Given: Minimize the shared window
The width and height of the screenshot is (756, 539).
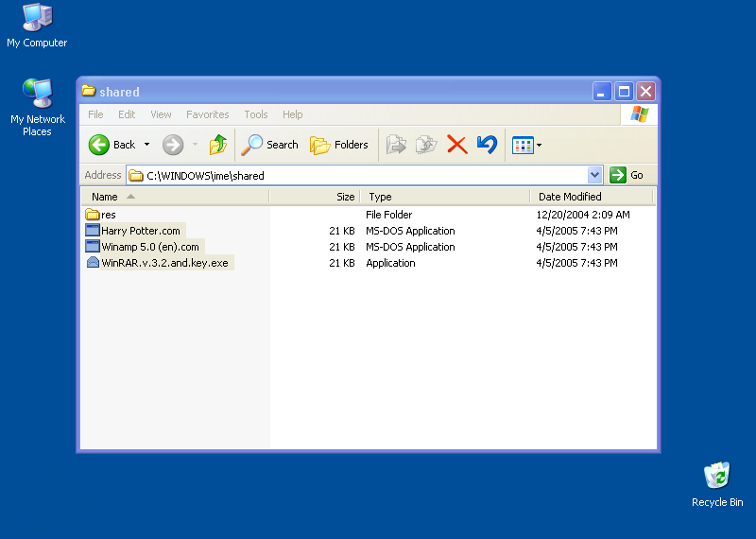Looking at the screenshot, I should (x=602, y=91).
